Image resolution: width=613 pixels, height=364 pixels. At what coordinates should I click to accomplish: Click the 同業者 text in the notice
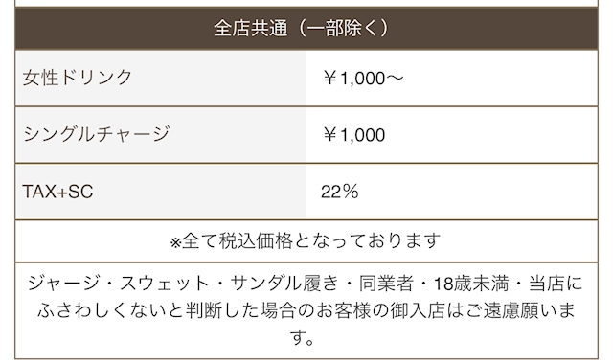[386, 284]
